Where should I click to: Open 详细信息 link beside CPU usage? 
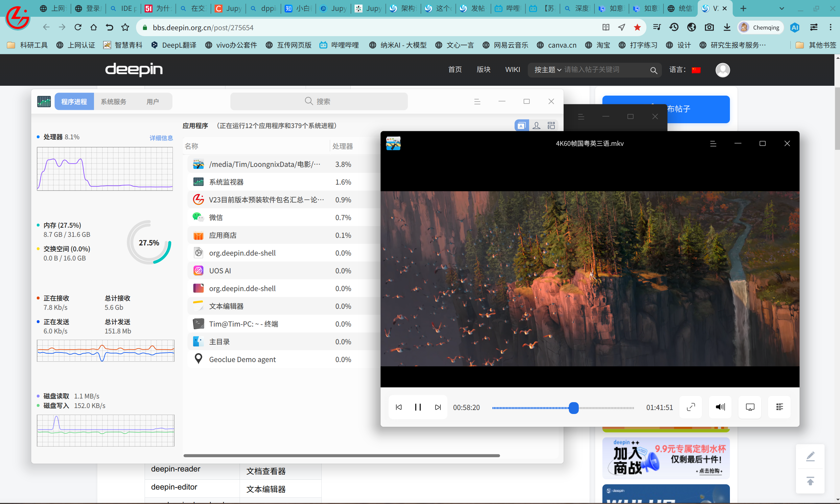point(161,138)
